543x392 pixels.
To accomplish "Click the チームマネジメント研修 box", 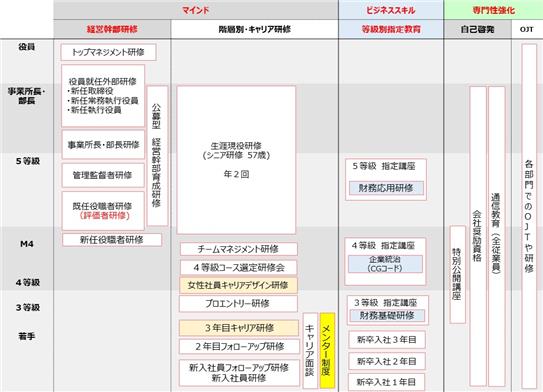I will 238,249.
